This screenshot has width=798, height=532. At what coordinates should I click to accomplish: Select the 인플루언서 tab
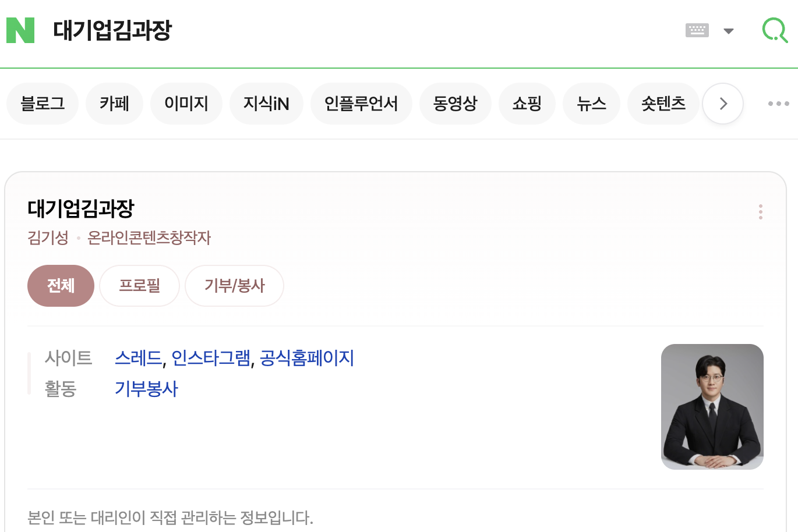(x=361, y=104)
